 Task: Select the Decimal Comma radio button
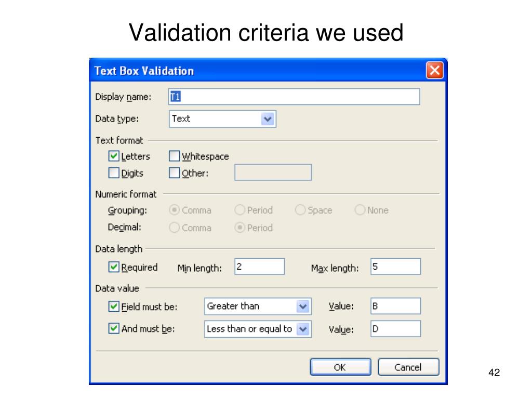tap(174, 228)
